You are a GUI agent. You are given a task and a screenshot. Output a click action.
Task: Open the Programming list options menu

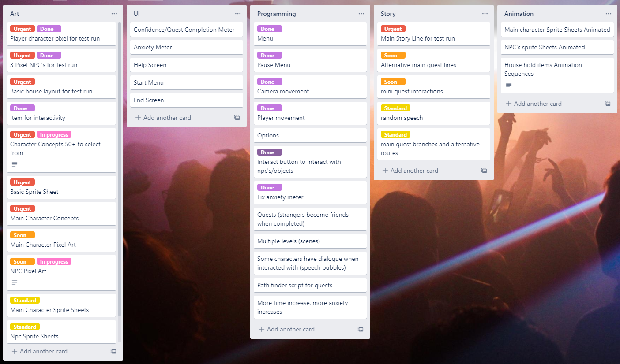(361, 14)
